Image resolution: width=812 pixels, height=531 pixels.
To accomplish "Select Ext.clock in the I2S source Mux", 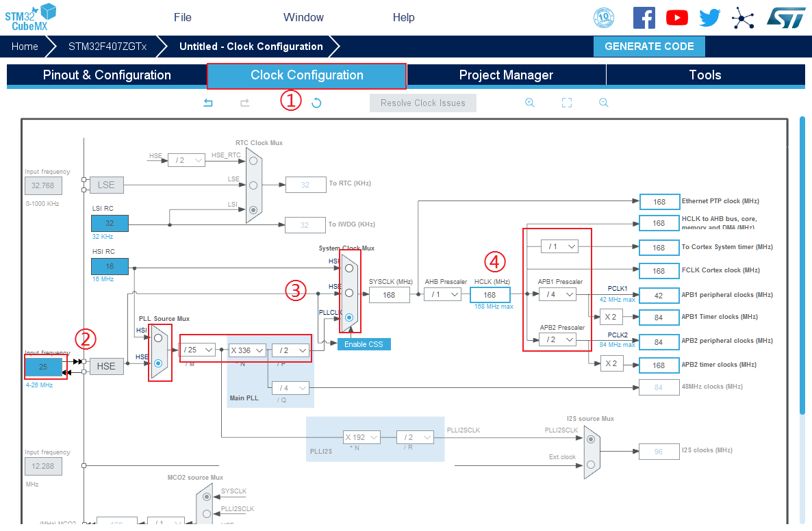I will pyautogui.click(x=591, y=465).
